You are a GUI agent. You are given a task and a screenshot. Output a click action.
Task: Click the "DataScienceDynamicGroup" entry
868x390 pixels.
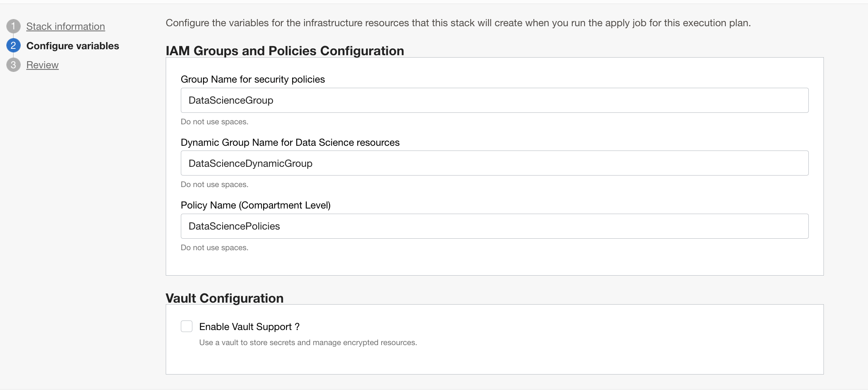[250, 163]
